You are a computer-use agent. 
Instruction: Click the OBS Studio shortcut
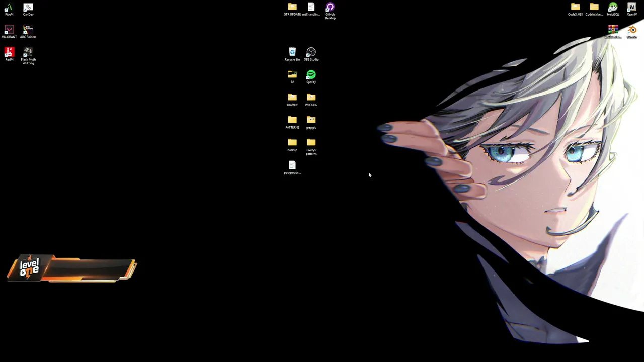pos(311,55)
